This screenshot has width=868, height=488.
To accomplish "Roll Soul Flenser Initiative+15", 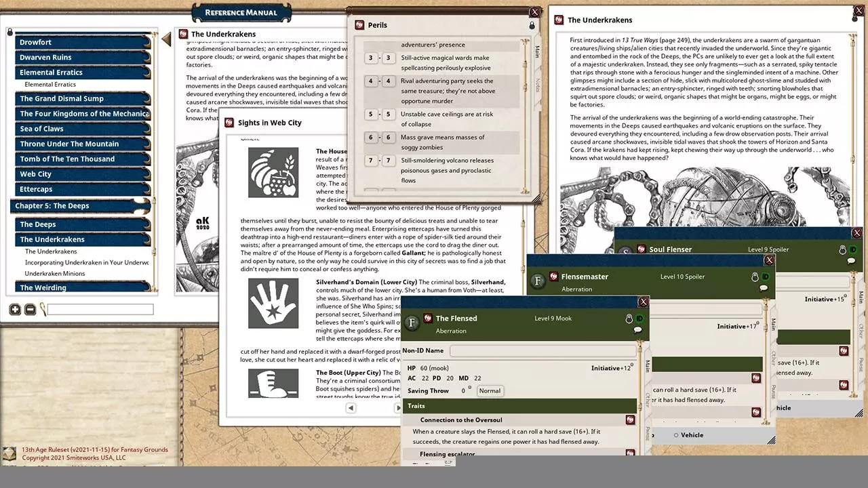I will [x=826, y=299].
